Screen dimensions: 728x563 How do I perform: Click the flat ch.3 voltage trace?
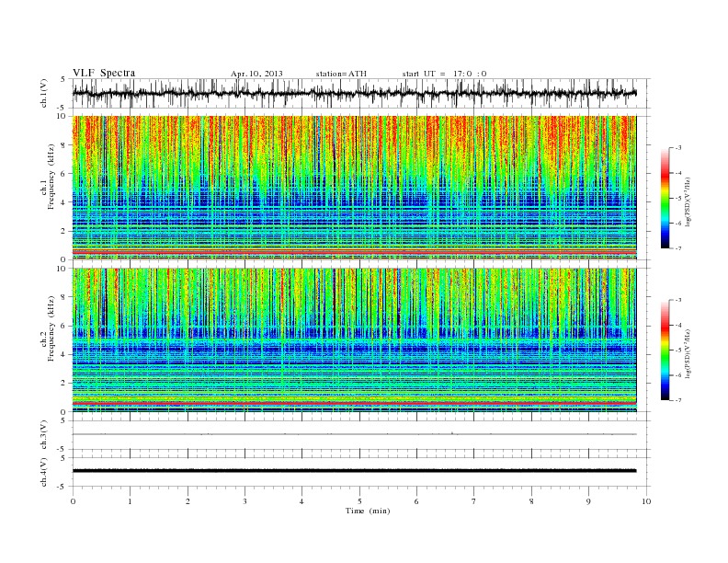tap(354, 434)
